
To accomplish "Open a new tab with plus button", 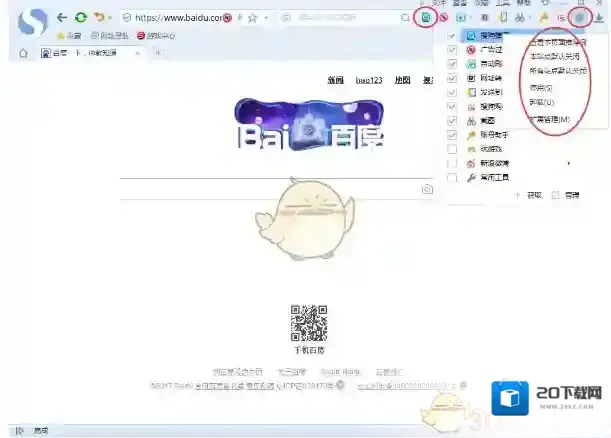I will [x=158, y=53].
